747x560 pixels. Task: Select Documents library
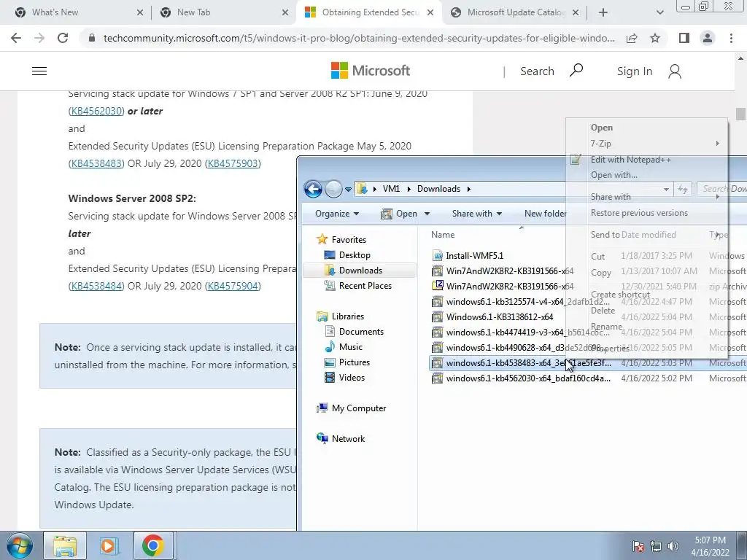click(361, 332)
